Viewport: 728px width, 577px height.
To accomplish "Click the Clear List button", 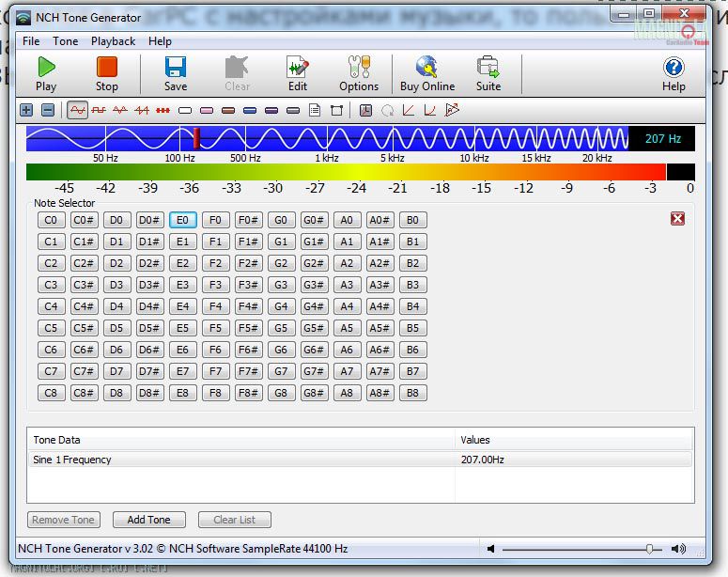I will (235, 520).
